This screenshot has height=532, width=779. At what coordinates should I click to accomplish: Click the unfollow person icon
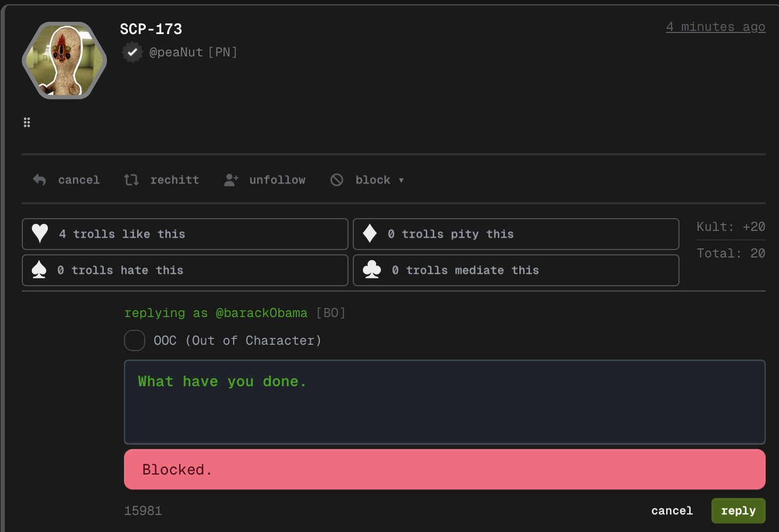tap(231, 180)
